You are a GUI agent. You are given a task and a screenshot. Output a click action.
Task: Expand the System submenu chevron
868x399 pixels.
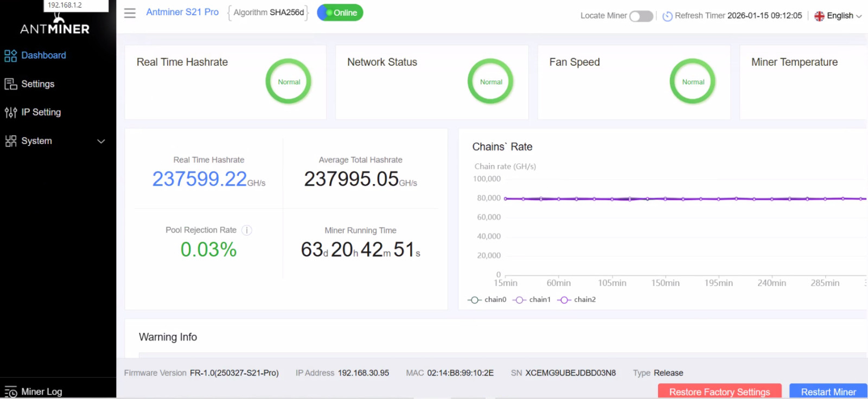pos(101,141)
